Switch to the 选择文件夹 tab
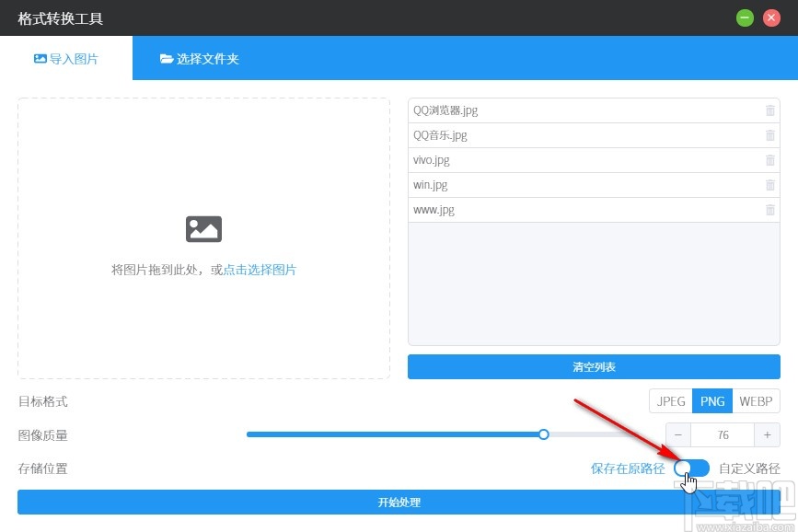The height and width of the screenshot is (532, 798). pyautogui.click(x=199, y=57)
